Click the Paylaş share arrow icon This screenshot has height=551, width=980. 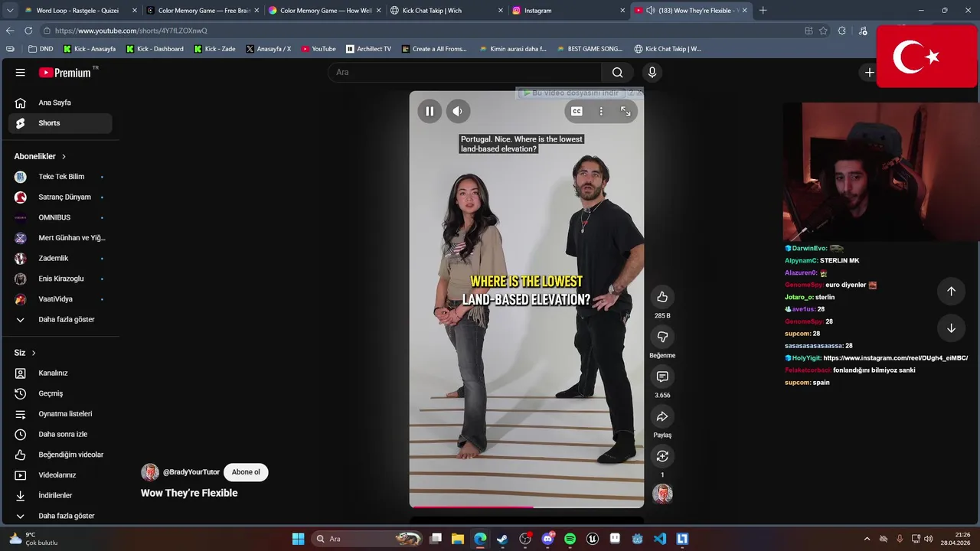coord(662,416)
